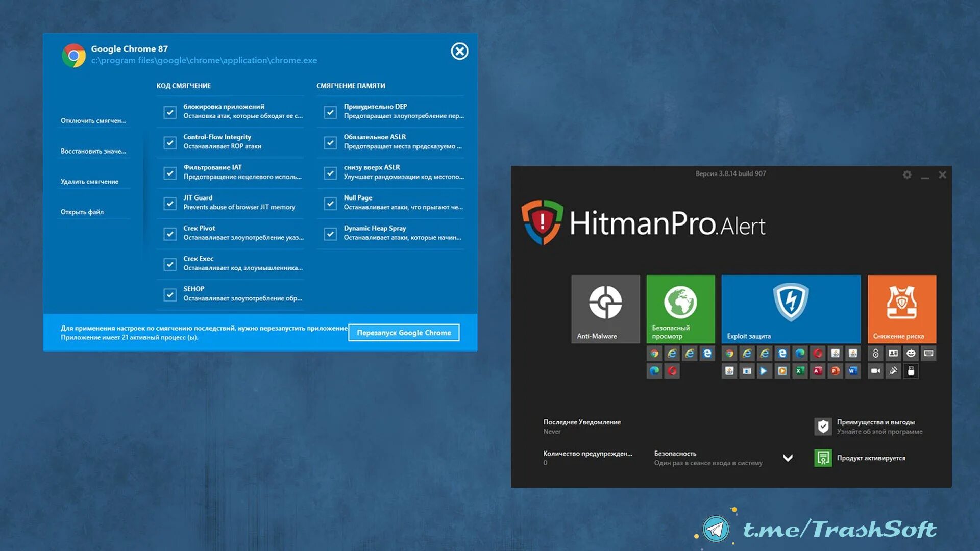Screen dimensions: 980x551
Task: Click Opera icon under Безопасный просмотр tile
Action: coord(672,371)
